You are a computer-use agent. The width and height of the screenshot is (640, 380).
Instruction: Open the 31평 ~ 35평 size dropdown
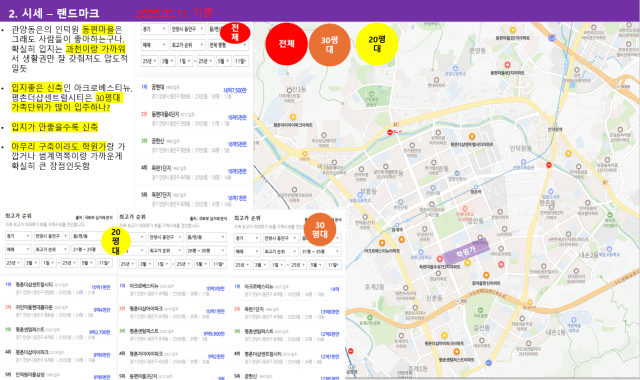320,251
